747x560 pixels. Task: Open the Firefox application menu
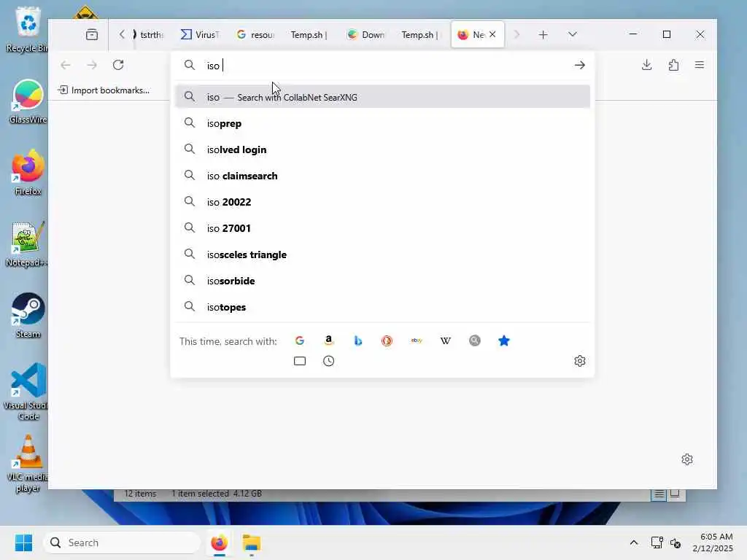click(x=700, y=65)
